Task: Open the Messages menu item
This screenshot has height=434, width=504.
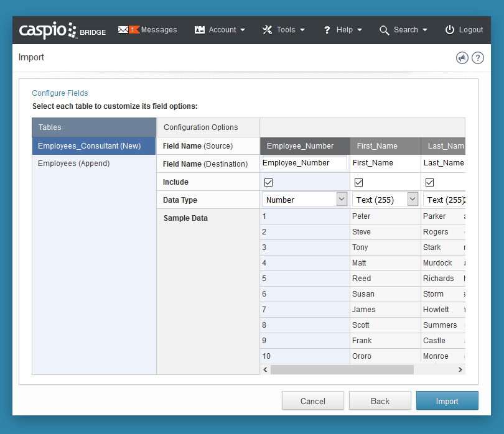Action: coord(147,30)
